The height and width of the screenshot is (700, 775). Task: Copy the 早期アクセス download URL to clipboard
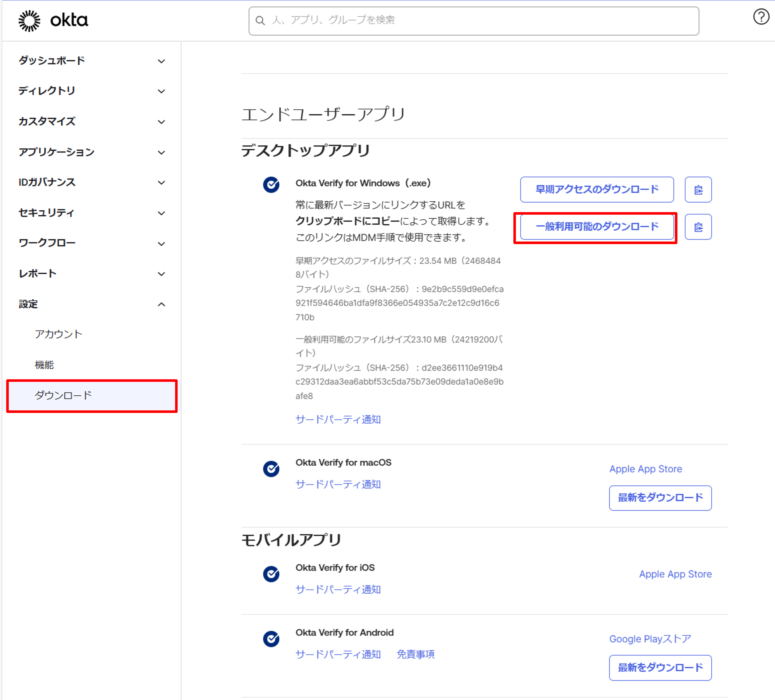[698, 189]
